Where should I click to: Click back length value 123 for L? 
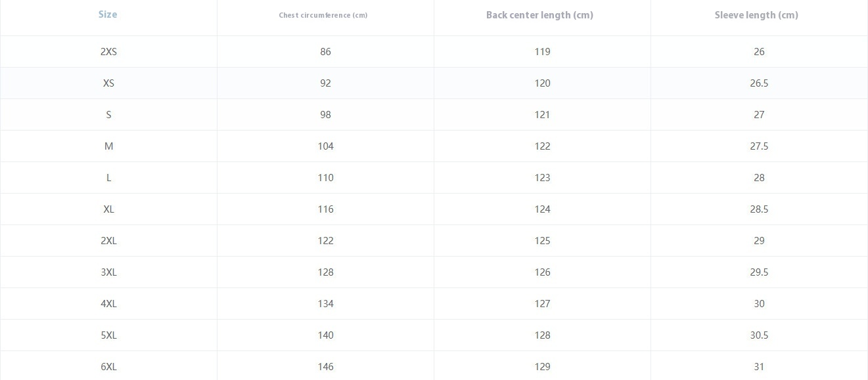(x=542, y=178)
